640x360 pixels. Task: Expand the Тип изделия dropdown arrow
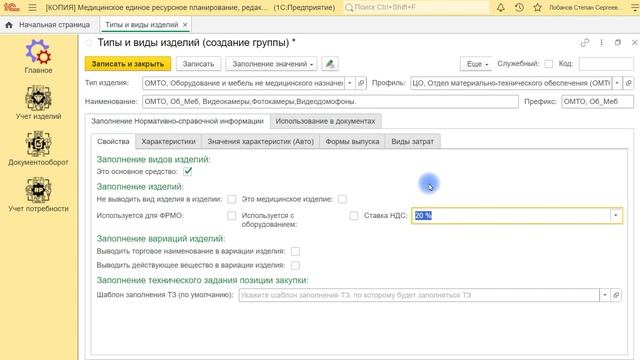coord(350,83)
